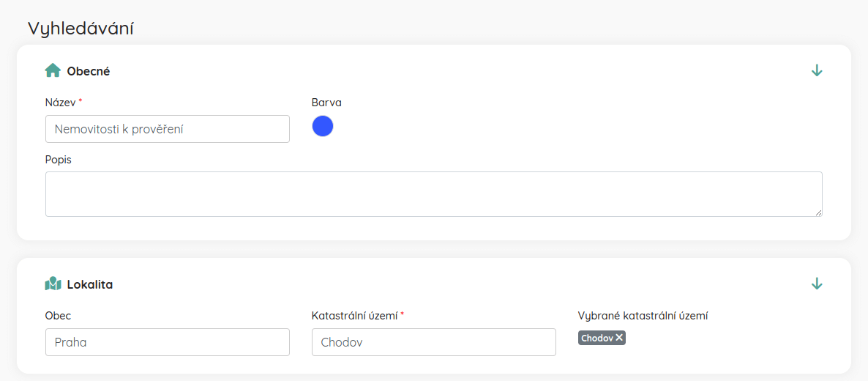Click the Obec field label
868x381 pixels.
click(58, 316)
